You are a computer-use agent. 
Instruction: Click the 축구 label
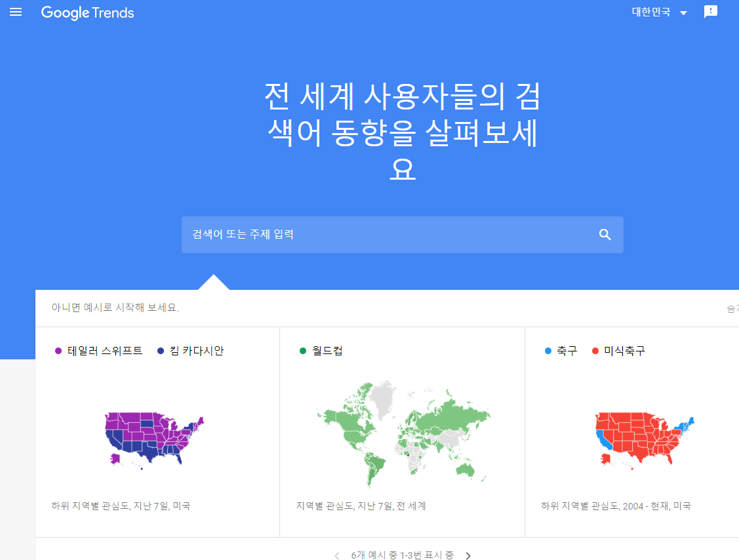[x=567, y=351]
